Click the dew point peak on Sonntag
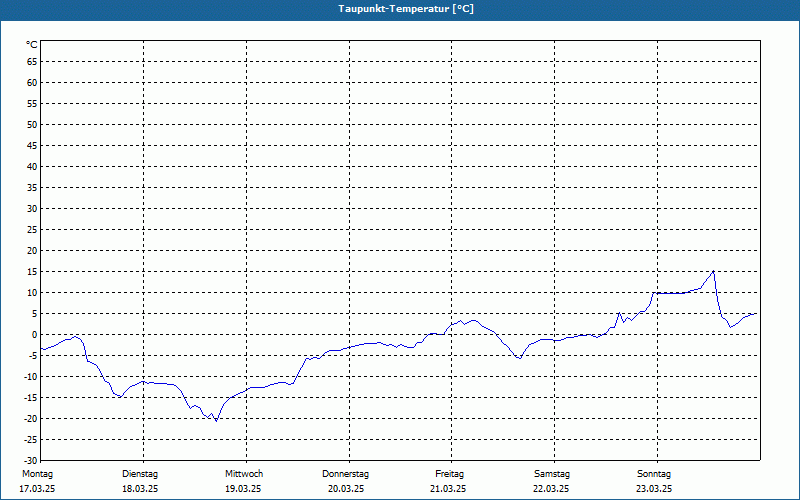The width and height of the screenshot is (800, 500). coord(713,271)
